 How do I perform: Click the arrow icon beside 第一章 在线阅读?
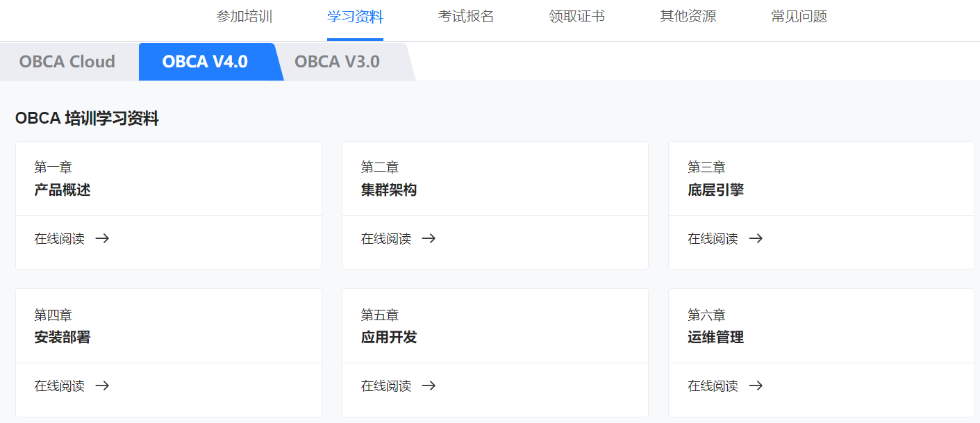102,238
